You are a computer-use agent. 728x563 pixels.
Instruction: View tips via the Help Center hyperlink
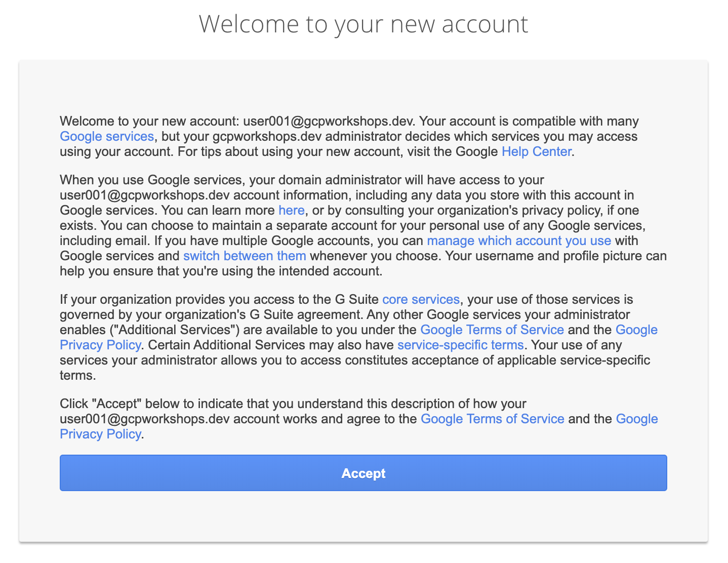pos(536,151)
